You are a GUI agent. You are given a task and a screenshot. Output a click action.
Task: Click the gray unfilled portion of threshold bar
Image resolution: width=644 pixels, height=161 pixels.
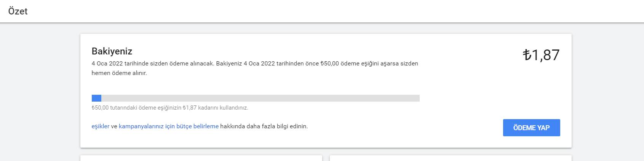(x=260, y=98)
